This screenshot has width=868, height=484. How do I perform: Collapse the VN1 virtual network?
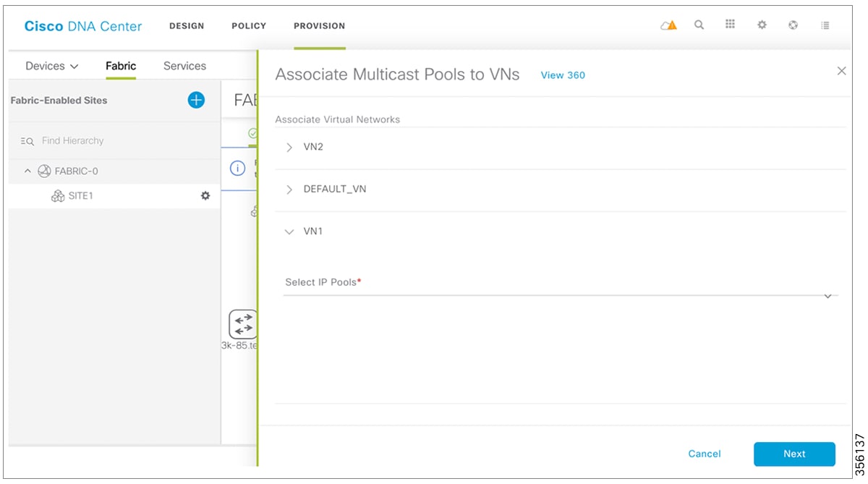pyautogui.click(x=289, y=232)
